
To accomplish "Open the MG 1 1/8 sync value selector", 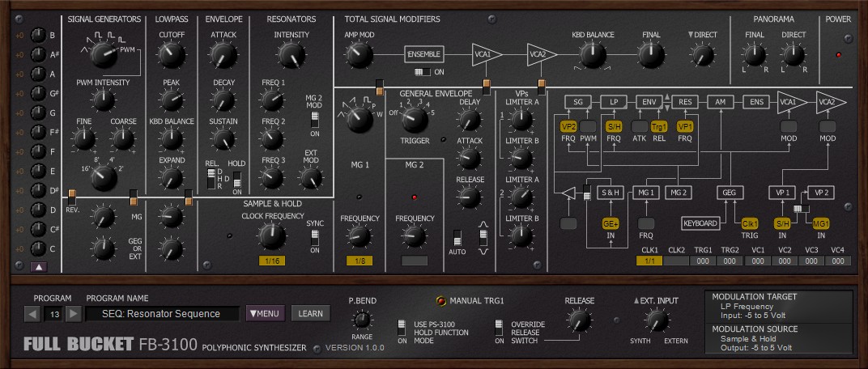I will coord(360,261).
